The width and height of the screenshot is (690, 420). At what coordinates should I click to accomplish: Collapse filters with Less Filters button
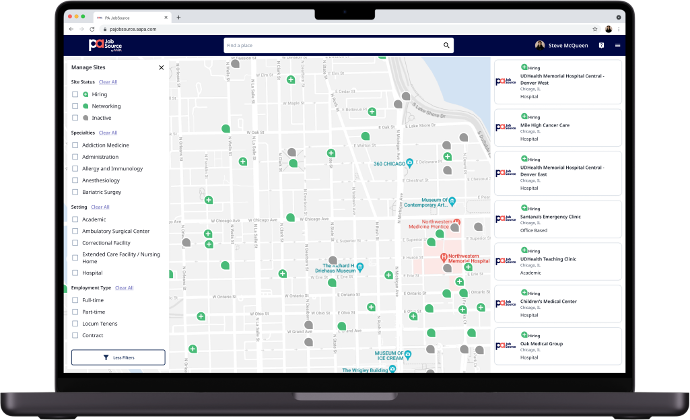pos(118,357)
